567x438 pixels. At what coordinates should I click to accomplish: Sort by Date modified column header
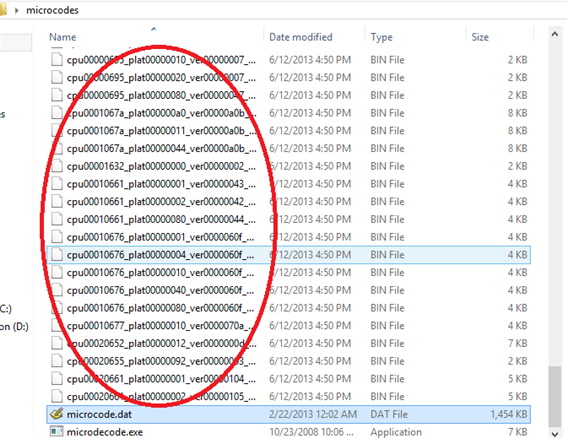(x=300, y=37)
